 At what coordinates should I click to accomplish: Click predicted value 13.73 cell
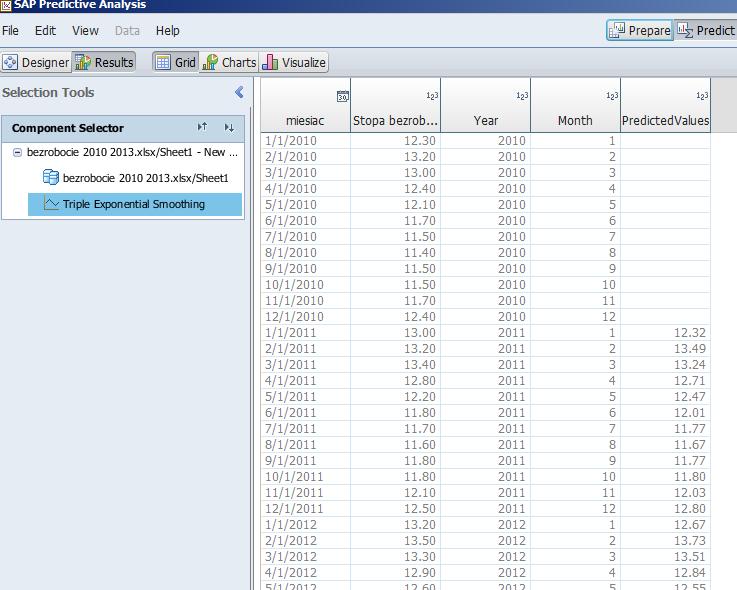coord(666,540)
